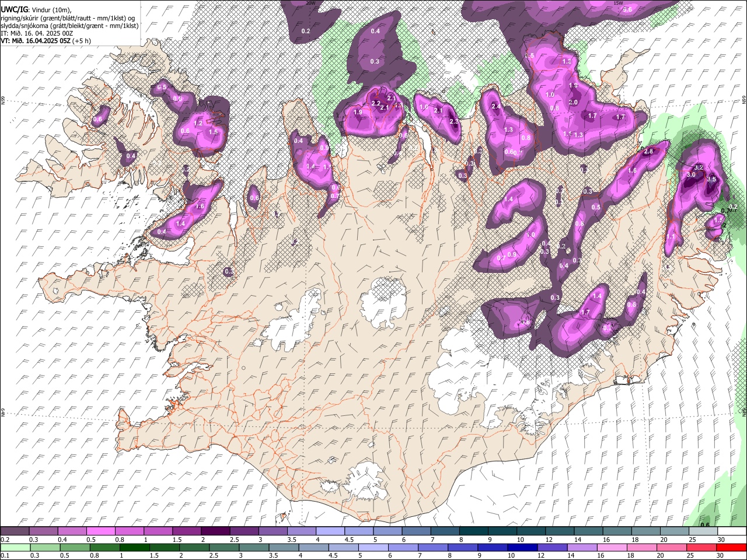Pick the lavender 4 swatch in snow scale
This screenshot has height=560, width=747.
(x=331, y=531)
